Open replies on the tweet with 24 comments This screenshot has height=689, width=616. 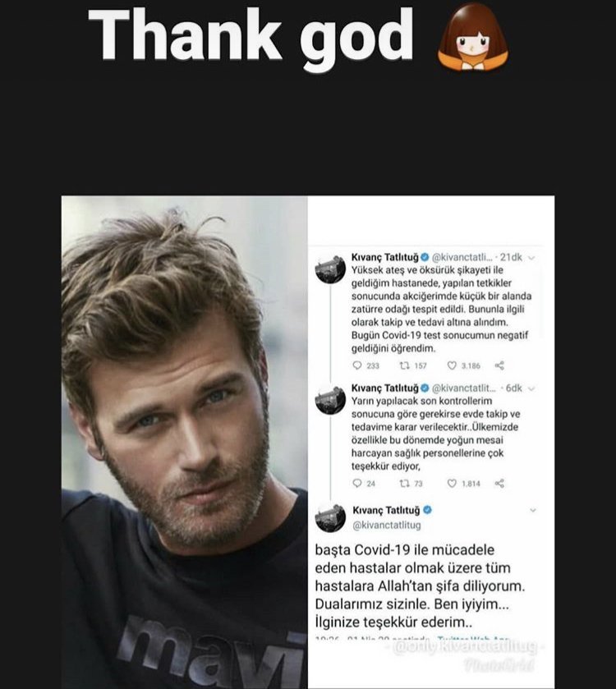[x=357, y=483]
